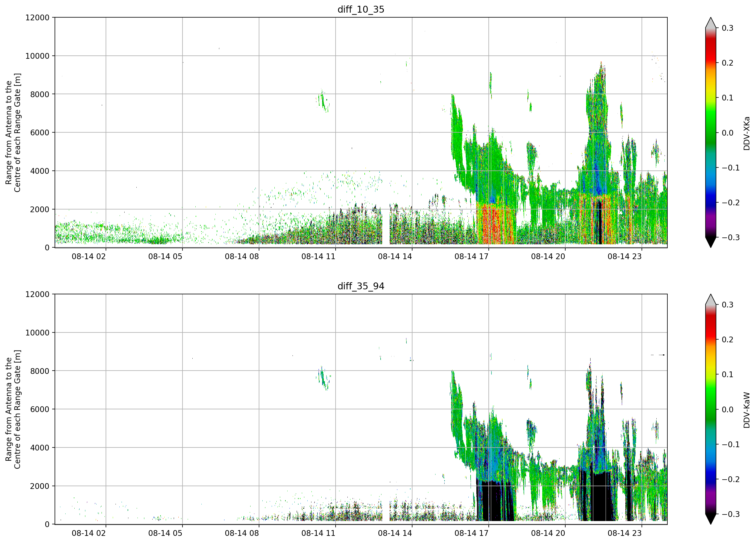Image resolution: width=756 pixels, height=543 pixels.
Task: Click the DDV-KaW colorbar gradient
Action: (711, 409)
